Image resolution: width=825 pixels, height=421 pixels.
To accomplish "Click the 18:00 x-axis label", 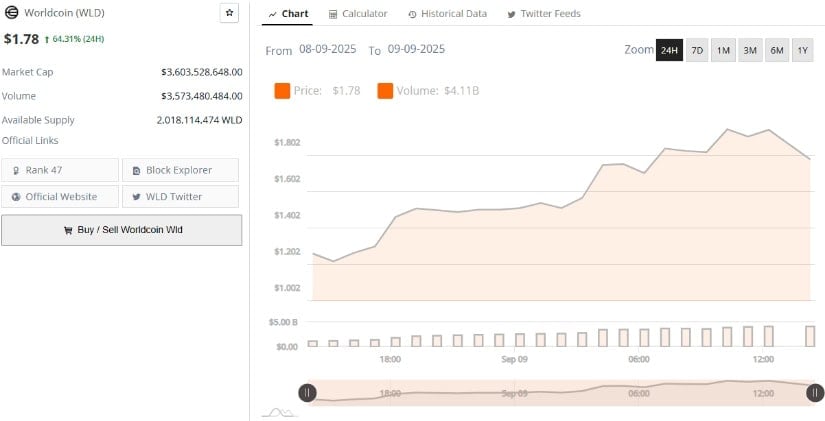I will point(390,359).
